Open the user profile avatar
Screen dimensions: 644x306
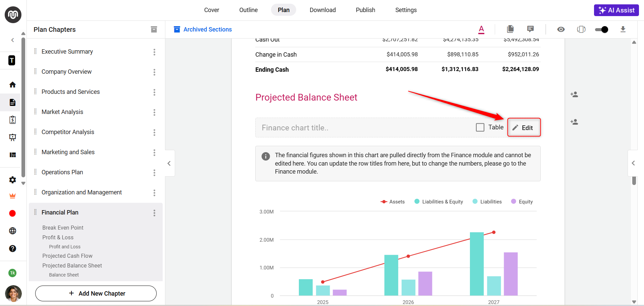click(x=13, y=294)
